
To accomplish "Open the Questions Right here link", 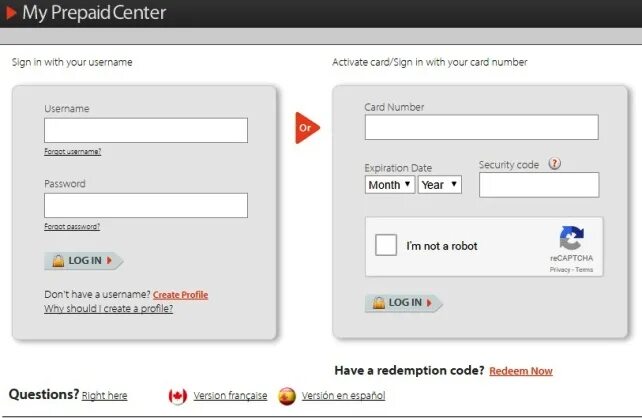I will [x=104, y=395].
